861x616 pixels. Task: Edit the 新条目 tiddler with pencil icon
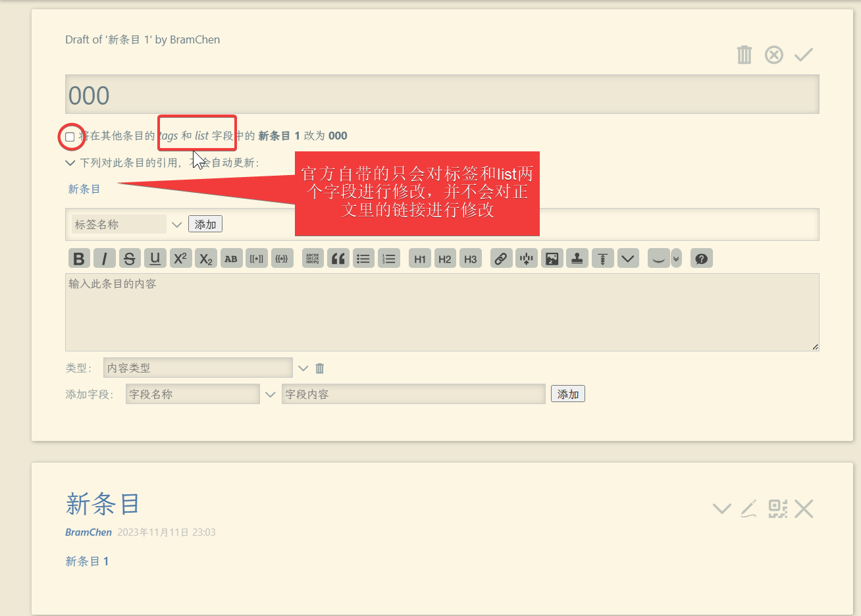pyautogui.click(x=749, y=509)
